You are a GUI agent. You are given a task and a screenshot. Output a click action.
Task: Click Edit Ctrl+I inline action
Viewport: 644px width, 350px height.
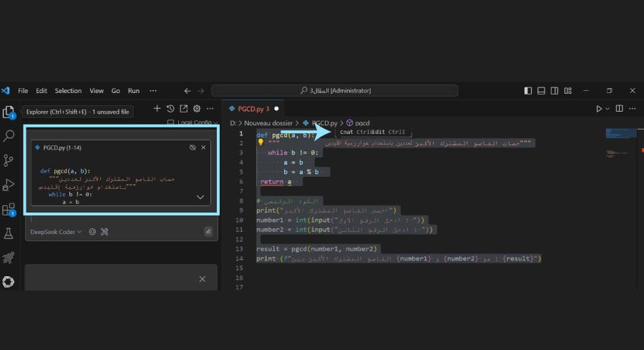(388, 132)
